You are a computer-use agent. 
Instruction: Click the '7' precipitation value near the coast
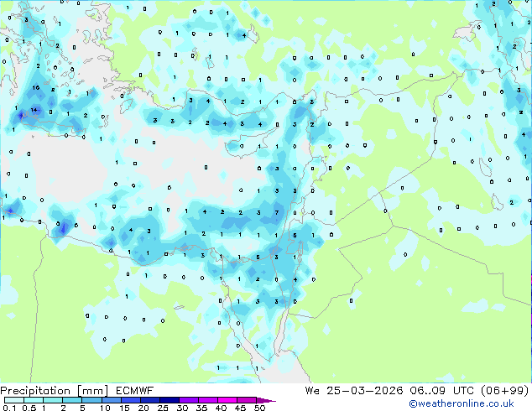click(277, 212)
